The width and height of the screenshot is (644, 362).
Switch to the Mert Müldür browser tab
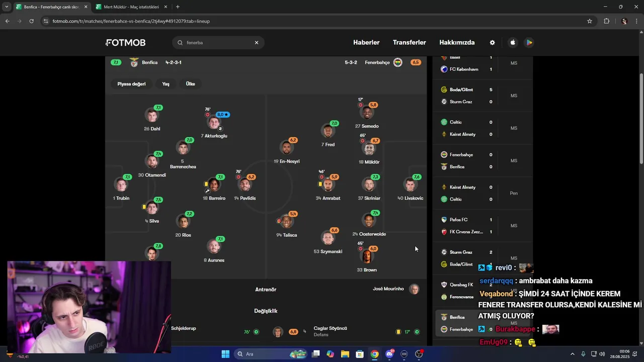pos(131,7)
